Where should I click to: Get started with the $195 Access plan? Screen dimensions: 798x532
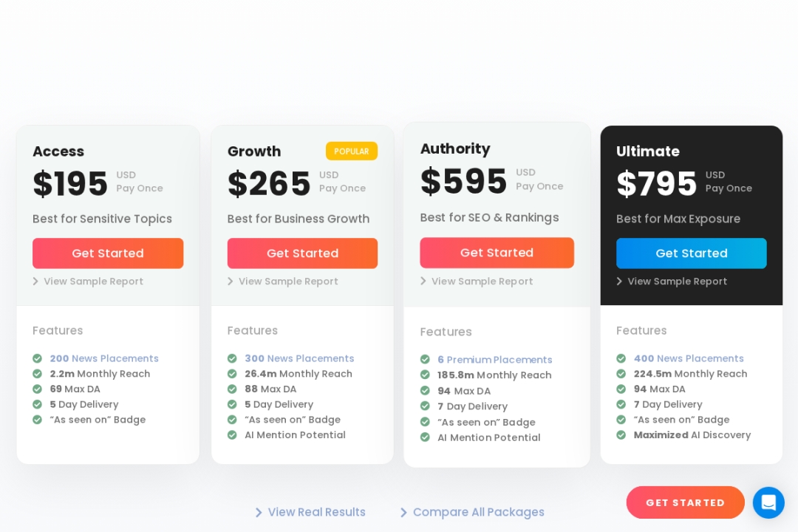point(108,253)
